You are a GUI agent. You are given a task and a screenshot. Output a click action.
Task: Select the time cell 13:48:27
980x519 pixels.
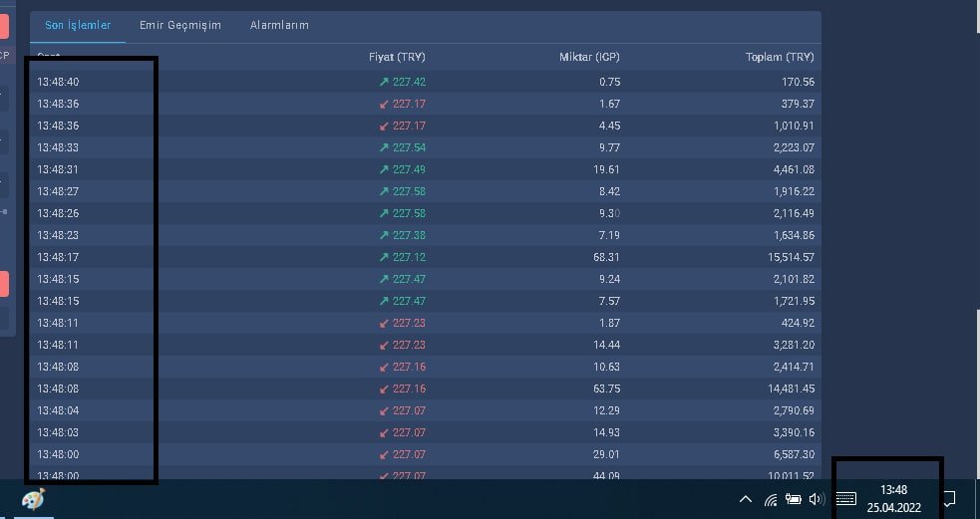[58, 191]
